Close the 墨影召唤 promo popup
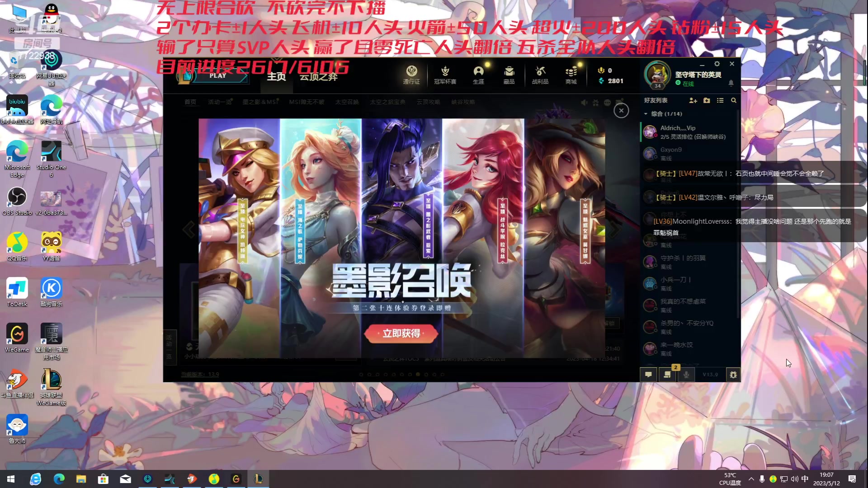868x488 pixels. click(x=621, y=110)
